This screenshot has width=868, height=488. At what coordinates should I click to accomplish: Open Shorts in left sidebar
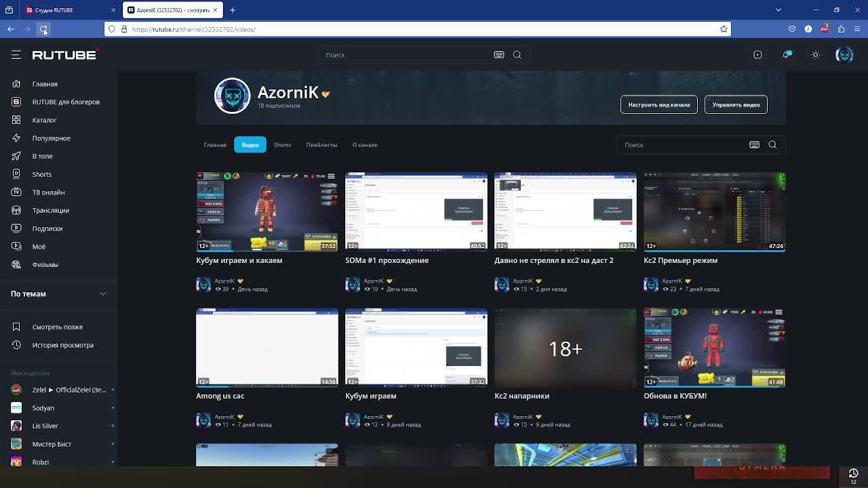(41, 174)
